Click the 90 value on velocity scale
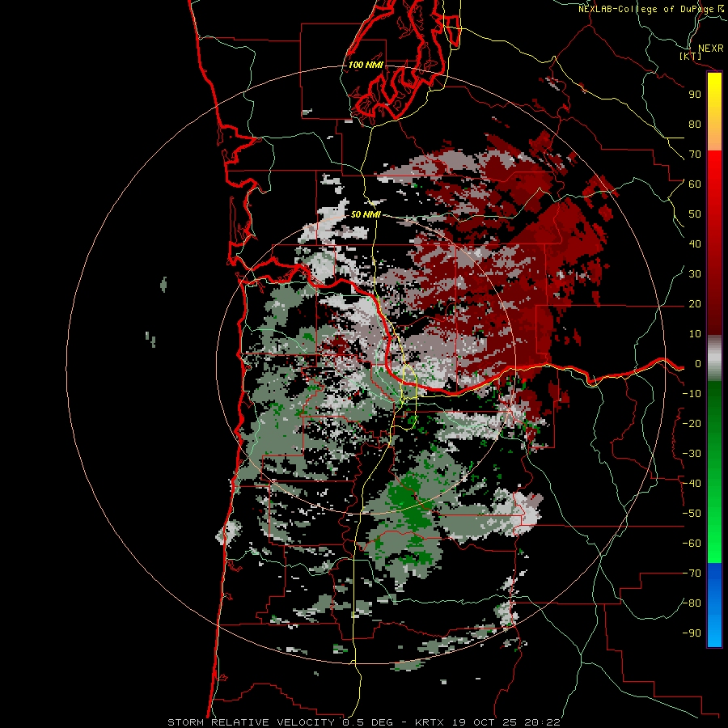Viewport: 728px width, 728px height. click(695, 95)
